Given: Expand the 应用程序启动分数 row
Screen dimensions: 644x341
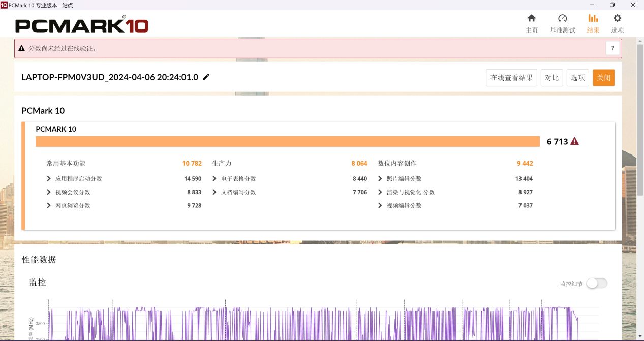Looking at the screenshot, I should click(x=74, y=179).
